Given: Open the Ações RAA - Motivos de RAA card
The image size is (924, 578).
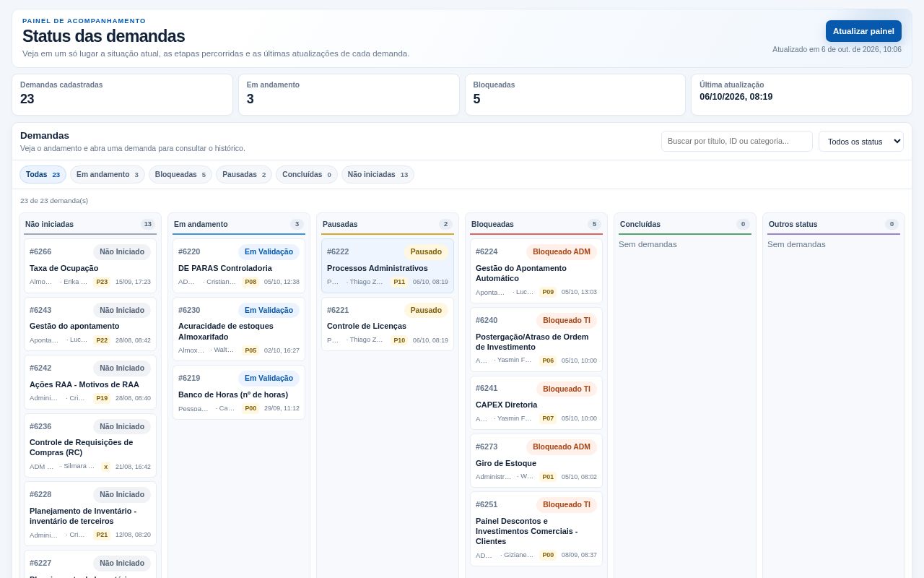Looking at the screenshot, I should 90,382.
